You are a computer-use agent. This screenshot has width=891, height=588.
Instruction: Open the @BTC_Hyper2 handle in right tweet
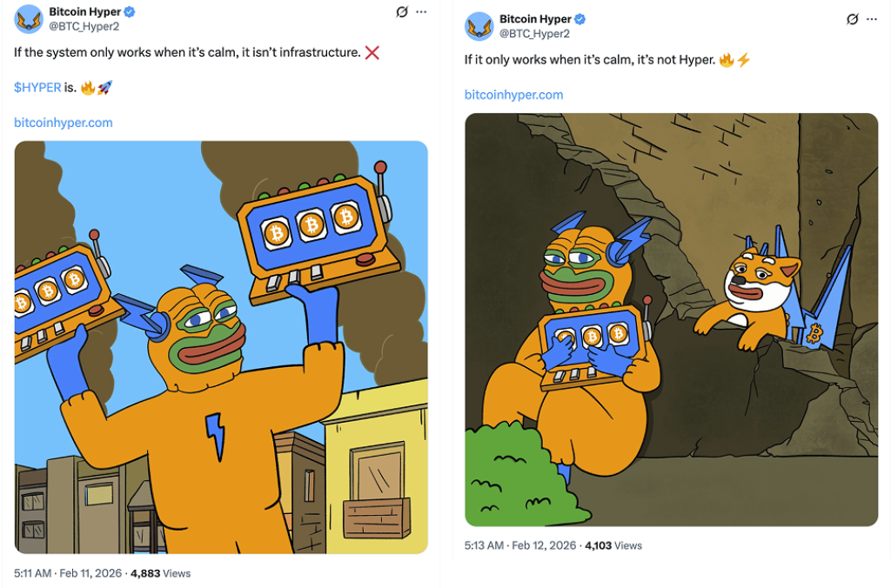pos(535,34)
